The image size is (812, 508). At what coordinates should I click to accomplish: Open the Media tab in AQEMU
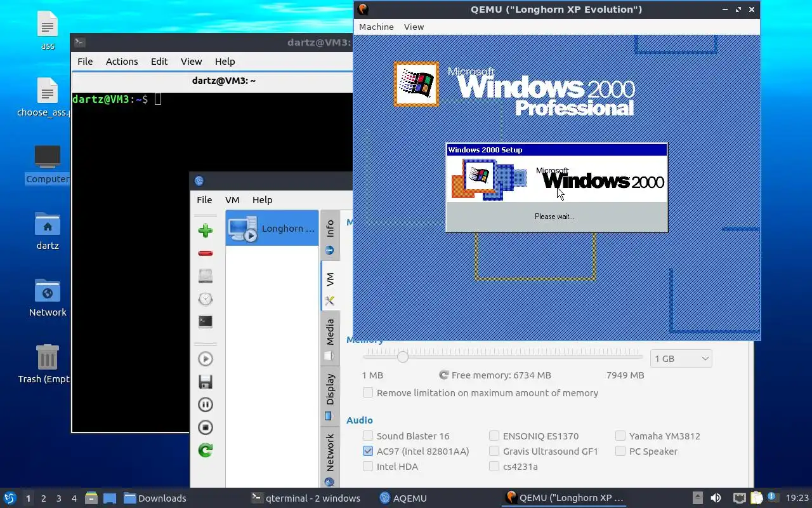[x=330, y=338]
